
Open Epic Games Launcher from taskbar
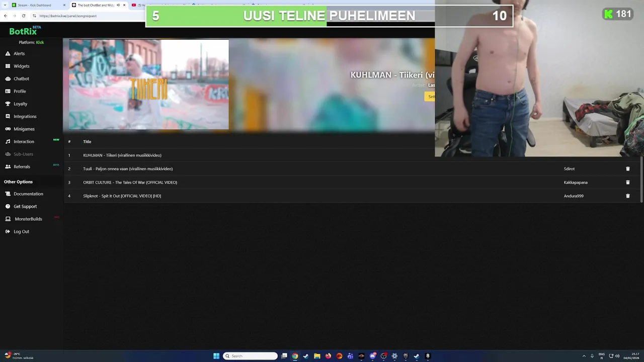click(406, 356)
